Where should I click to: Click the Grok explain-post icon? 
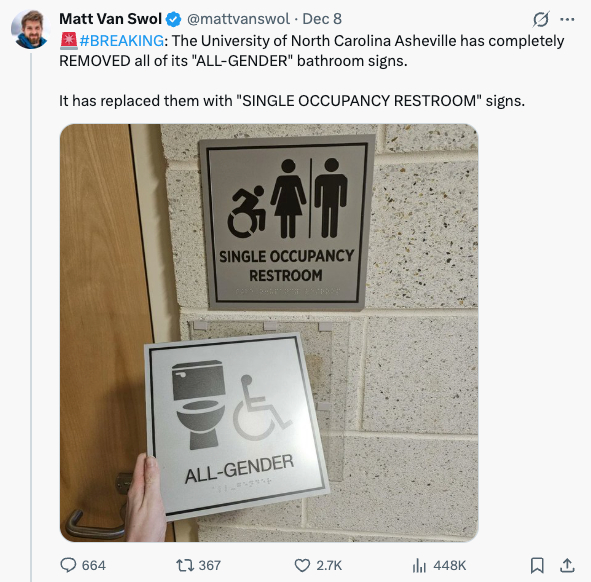(x=541, y=19)
